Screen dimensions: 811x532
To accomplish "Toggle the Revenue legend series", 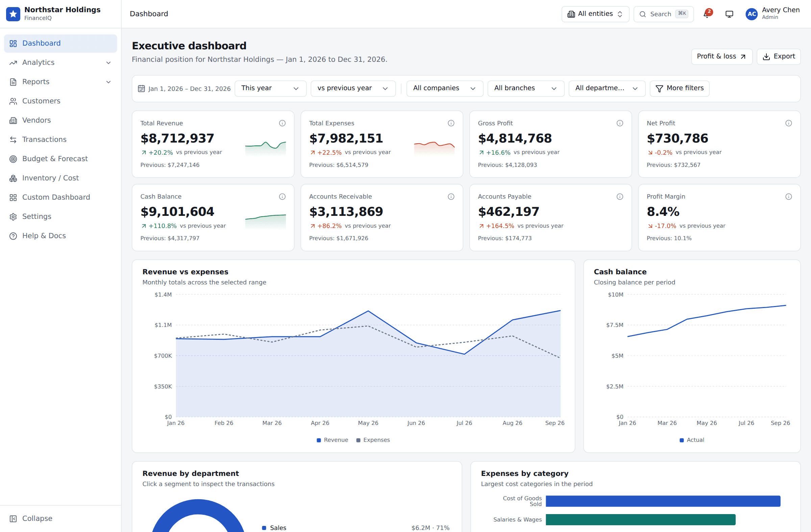I will pyautogui.click(x=332, y=440).
